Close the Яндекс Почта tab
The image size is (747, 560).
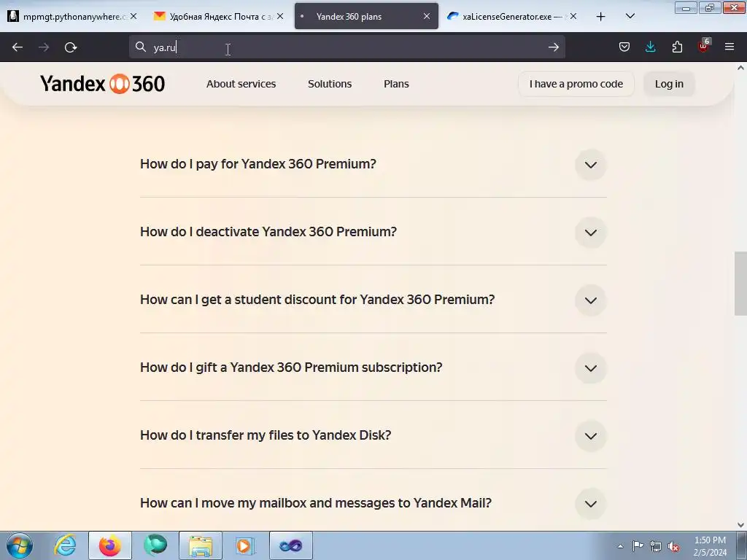pyautogui.click(x=280, y=16)
